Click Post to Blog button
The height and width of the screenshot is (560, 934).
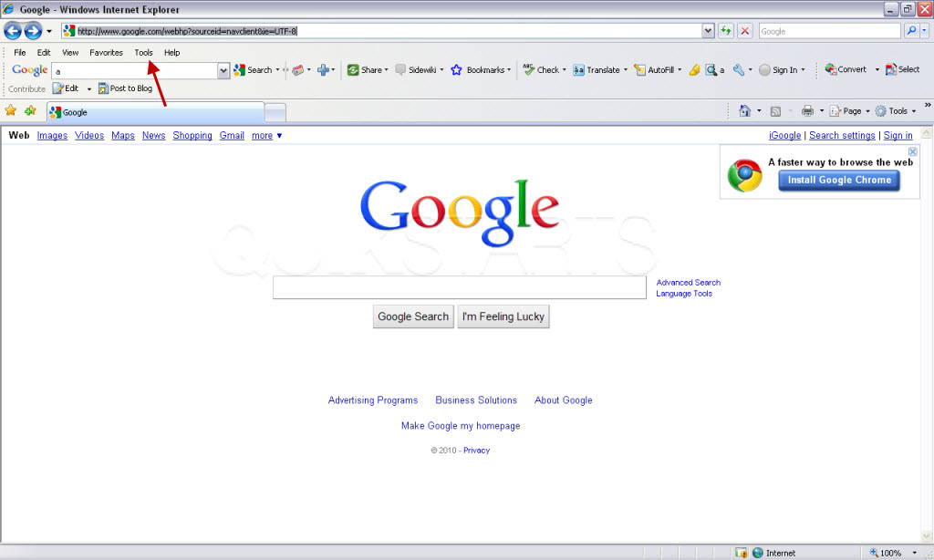click(x=125, y=88)
